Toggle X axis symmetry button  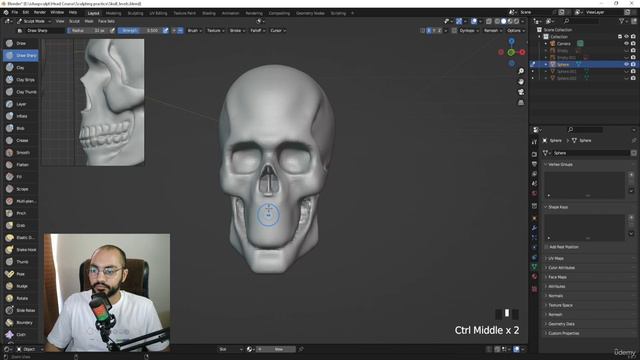click(x=429, y=31)
